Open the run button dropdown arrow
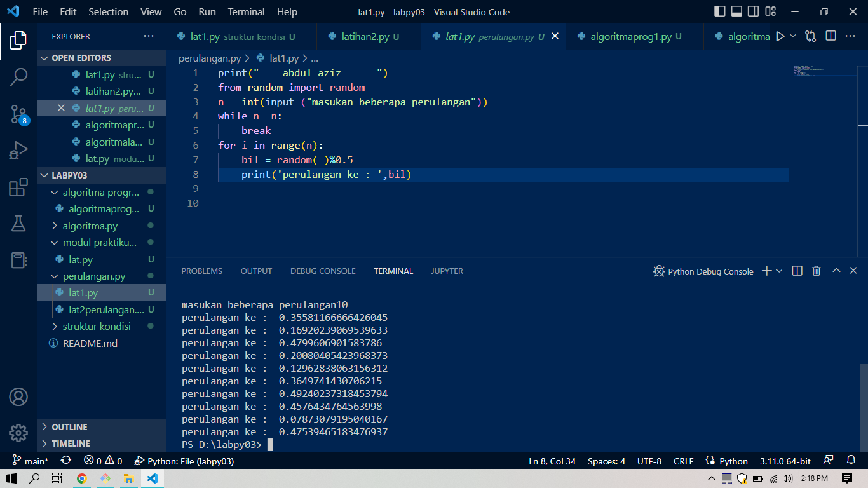The height and width of the screenshot is (488, 868). (793, 36)
